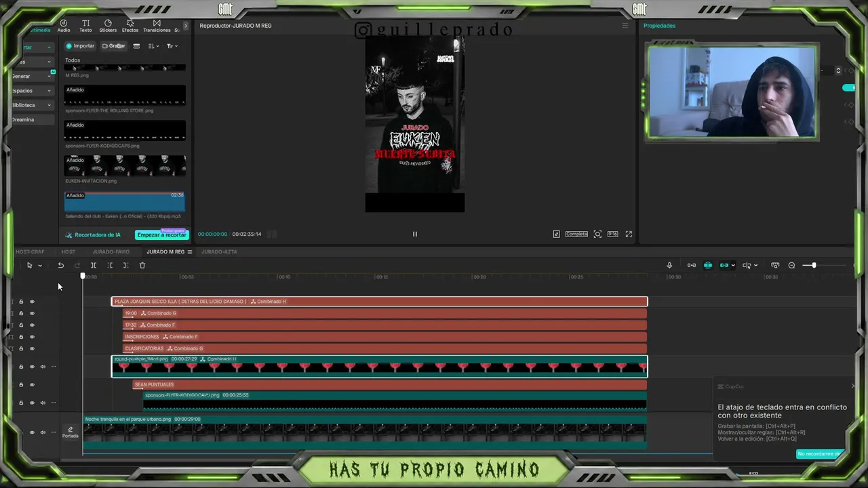The height and width of the screenshot is (488, 868).
Task: Switch the media list view layout icon
Action: pyautogui.click(x=136, y=46)
